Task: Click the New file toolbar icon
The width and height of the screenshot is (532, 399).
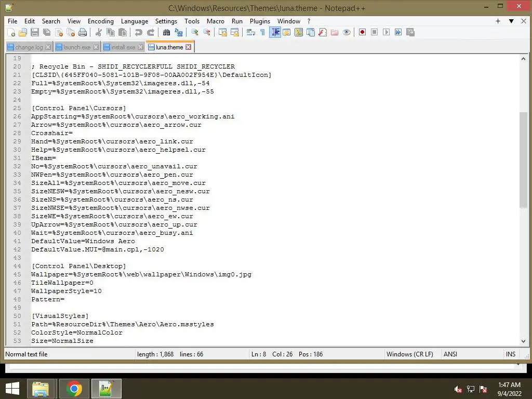Action: 11,32
